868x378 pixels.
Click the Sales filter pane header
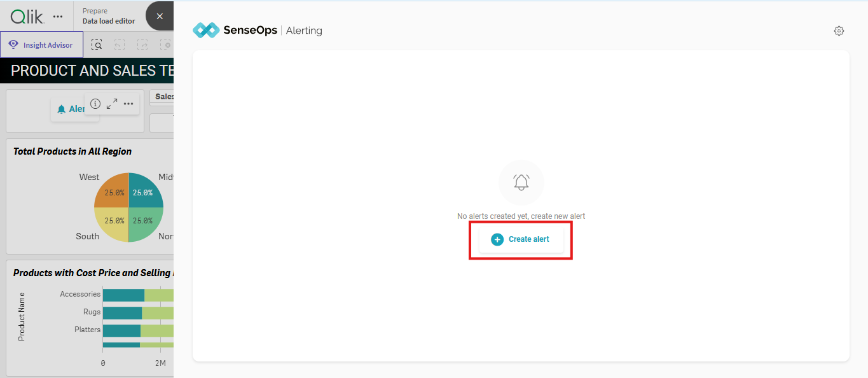[162, 97]
